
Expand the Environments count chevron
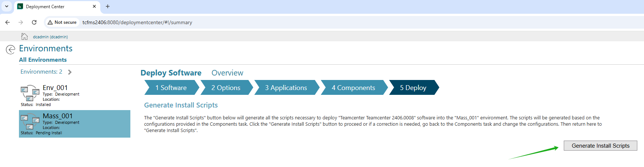70,72
